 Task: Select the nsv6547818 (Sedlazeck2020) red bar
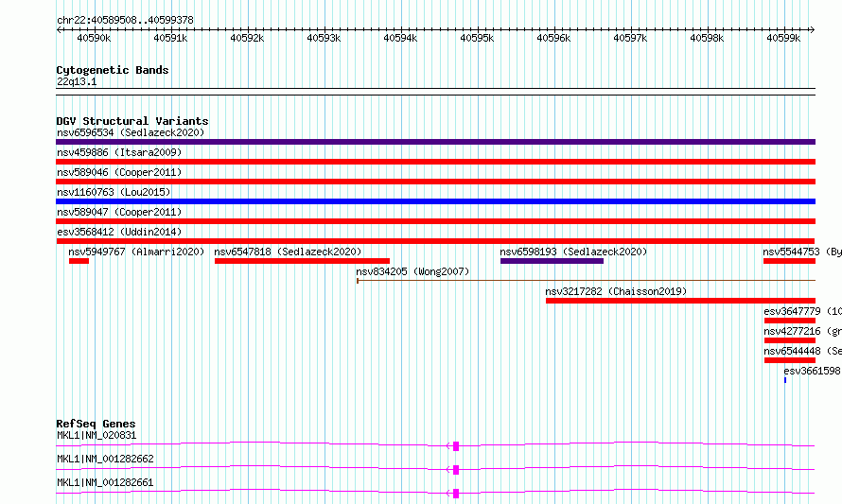pos(303,261)
